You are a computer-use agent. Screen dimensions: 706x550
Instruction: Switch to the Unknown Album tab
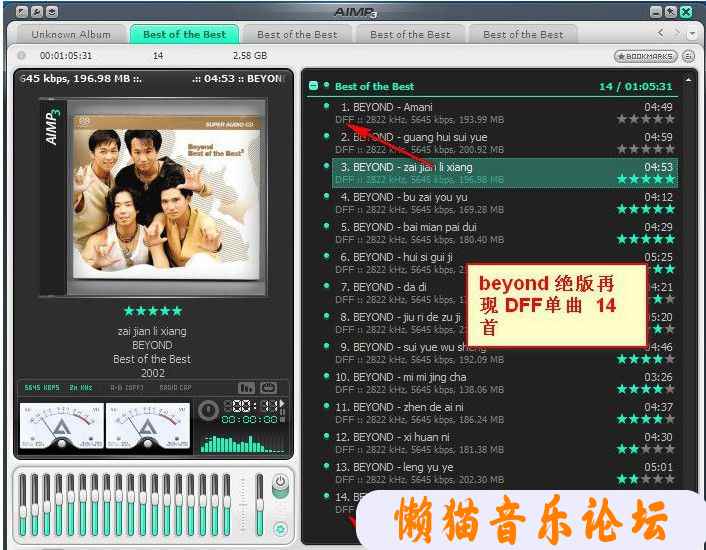(x=70, y=34)
